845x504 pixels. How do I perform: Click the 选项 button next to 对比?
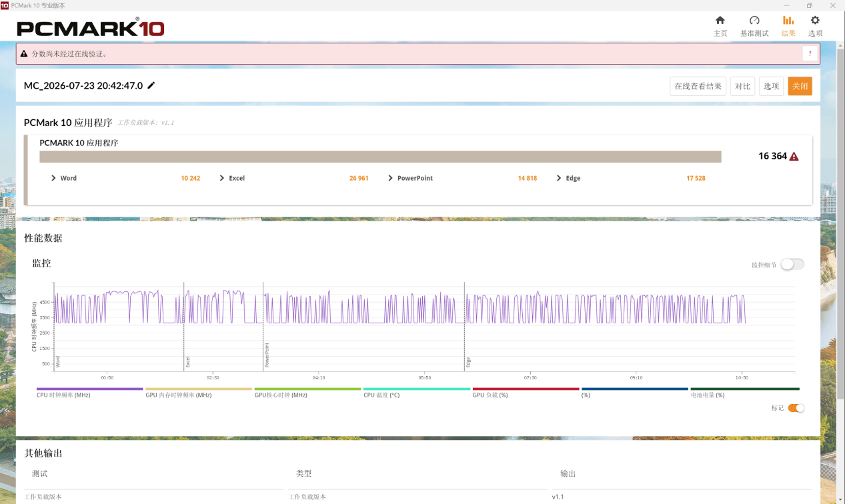pos(772,86)
